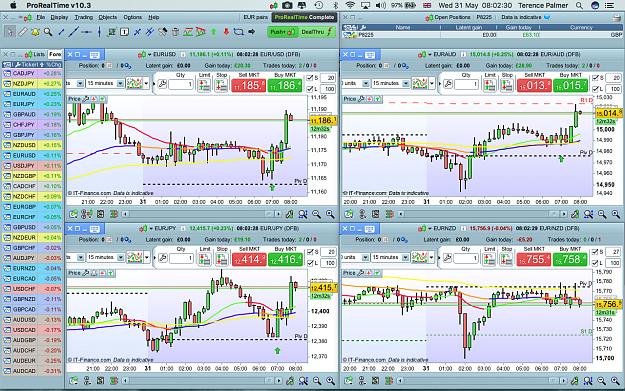Open the printer icon in Open Positions window

tap(616, 18)
